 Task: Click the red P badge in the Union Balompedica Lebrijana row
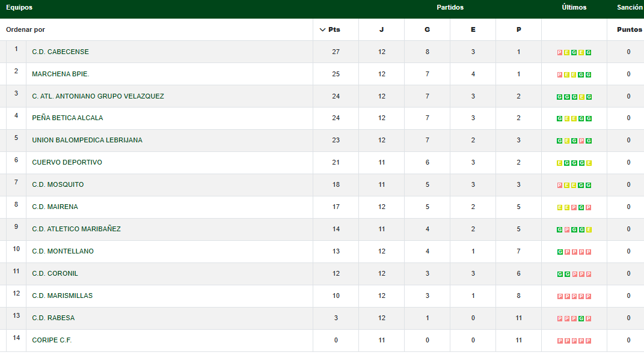581,141
